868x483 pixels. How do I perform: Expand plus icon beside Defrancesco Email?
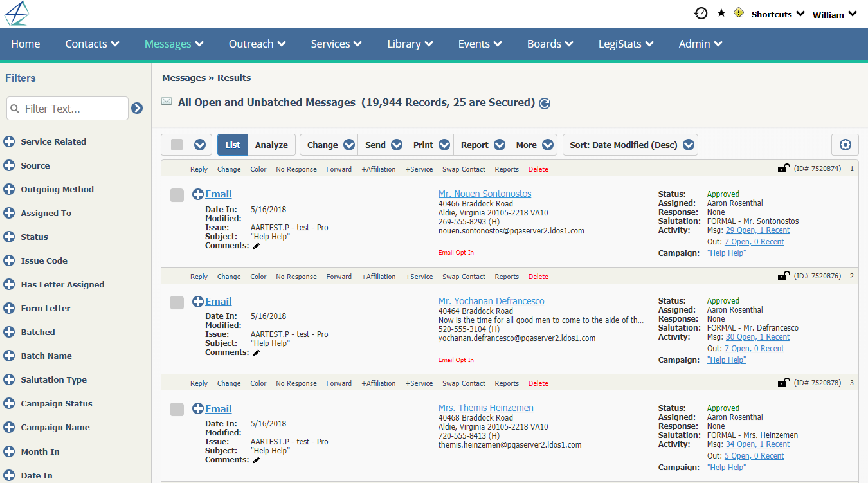[x=198, y=302]
